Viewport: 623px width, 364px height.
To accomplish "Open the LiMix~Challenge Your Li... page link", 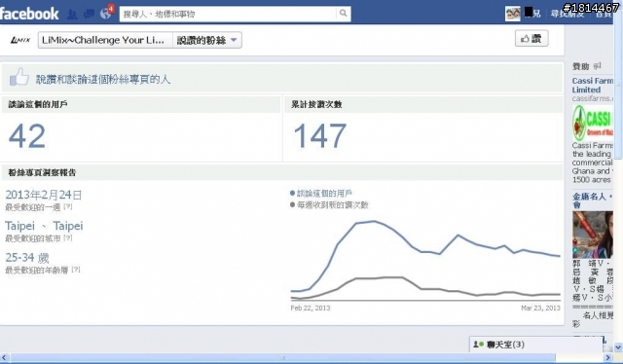I will [105, 40].
